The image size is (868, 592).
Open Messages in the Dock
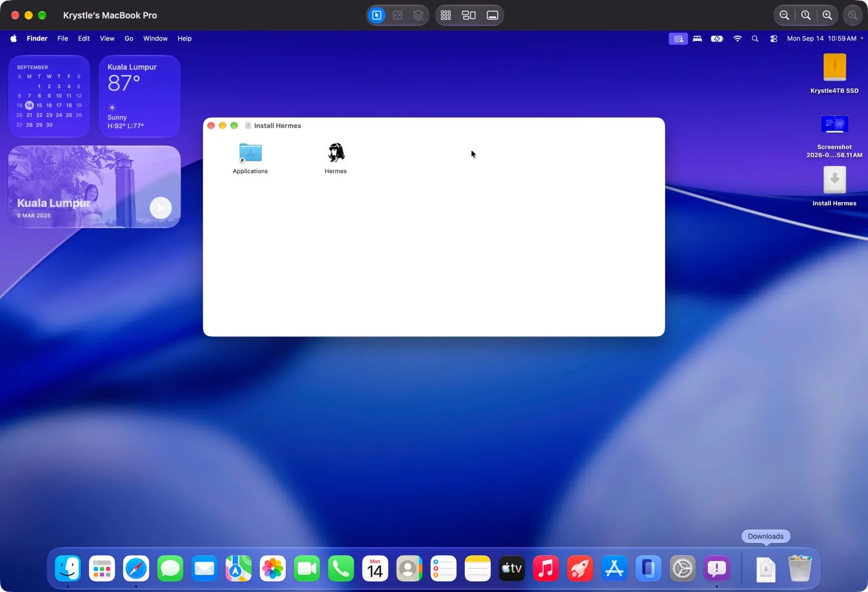(x=170, y=568)
